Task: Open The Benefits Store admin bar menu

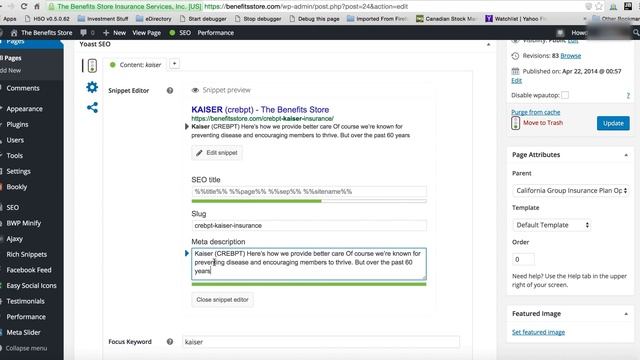Action: click(x=42, y=32)
